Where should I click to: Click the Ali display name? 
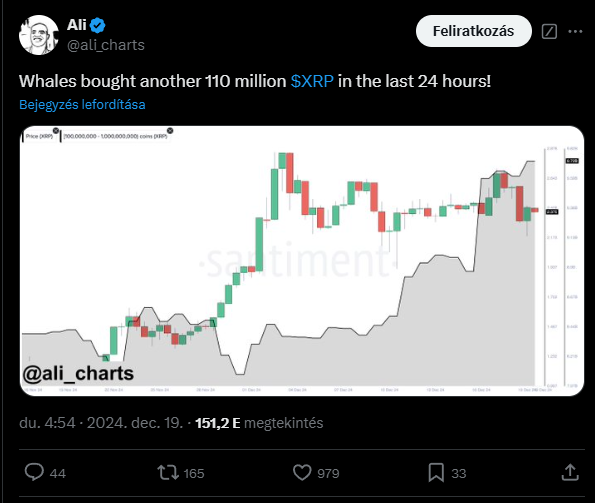coord(77,25)
